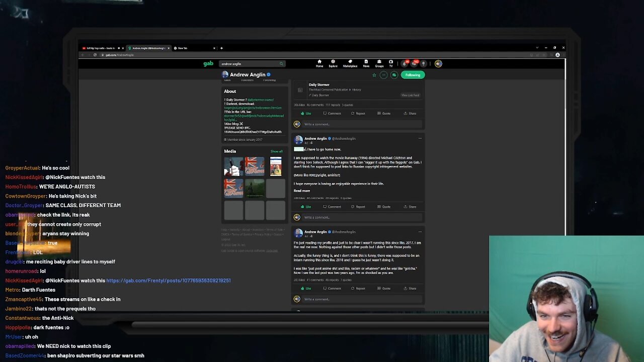Click Comment on 'I have to go home now' post
This screenshot has width=644, height=362.
(x=332, y=207)
